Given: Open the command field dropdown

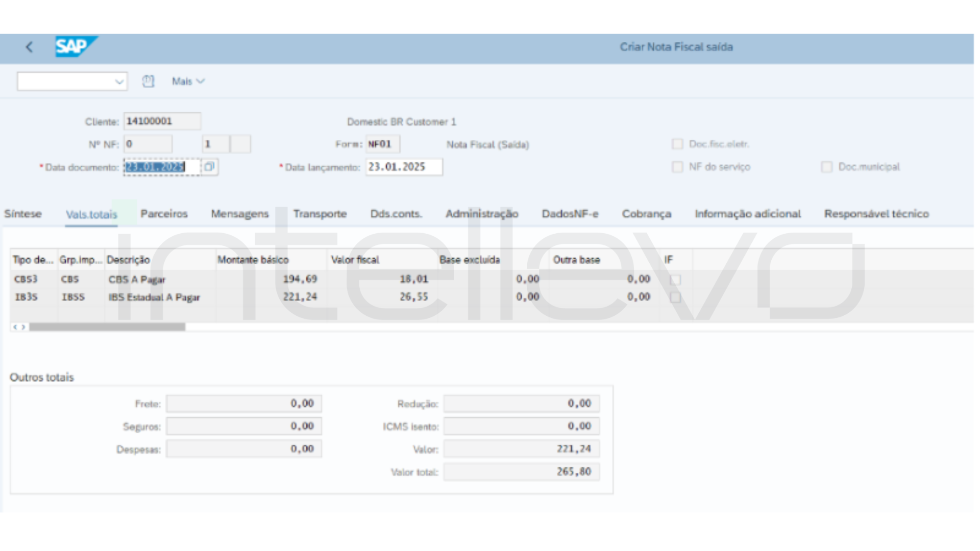Looking at the screenshot, I should click(119, 82).
